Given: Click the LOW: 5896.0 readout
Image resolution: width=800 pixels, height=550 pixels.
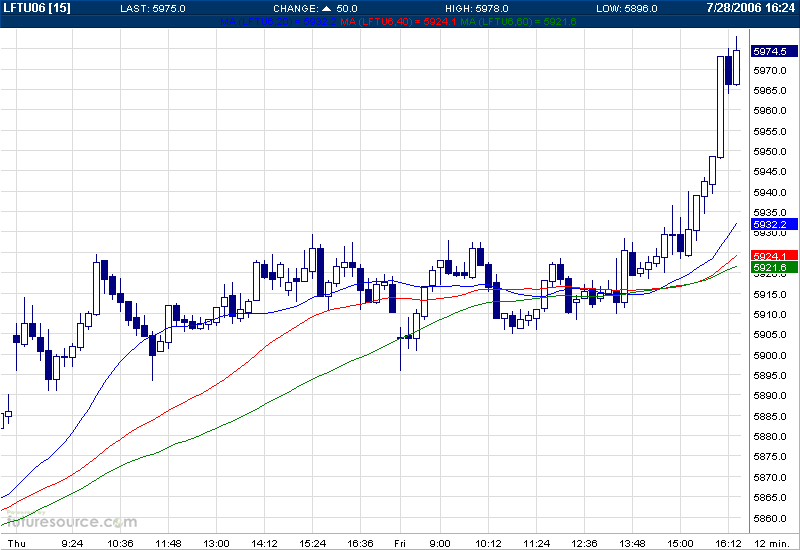Looking at the screenshot, I should [627, 9].
